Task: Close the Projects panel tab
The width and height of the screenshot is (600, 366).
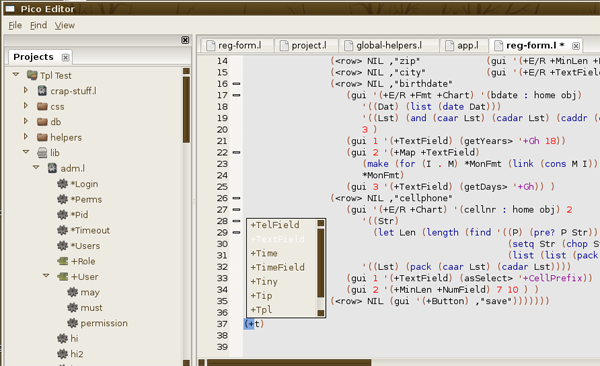Action: [x=65, y=57]
